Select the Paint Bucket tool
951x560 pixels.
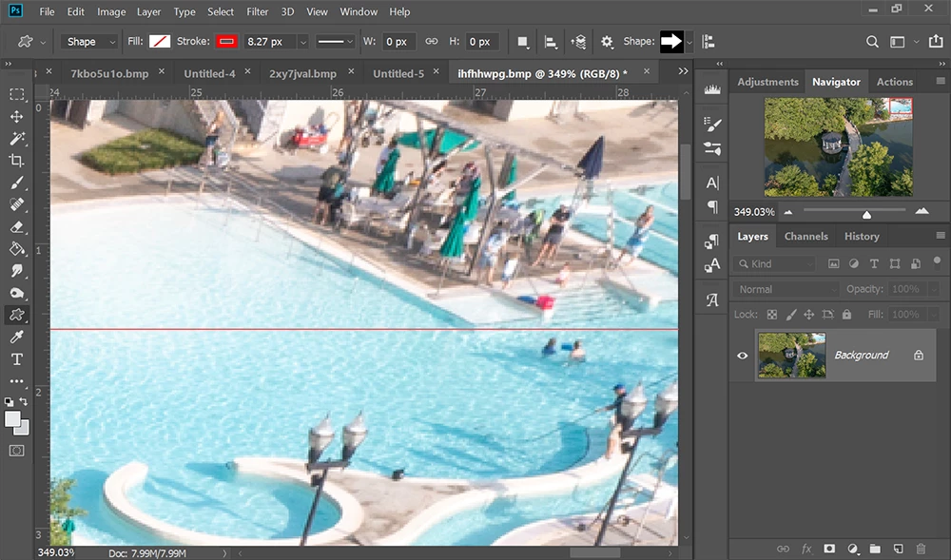coord(17,248)
